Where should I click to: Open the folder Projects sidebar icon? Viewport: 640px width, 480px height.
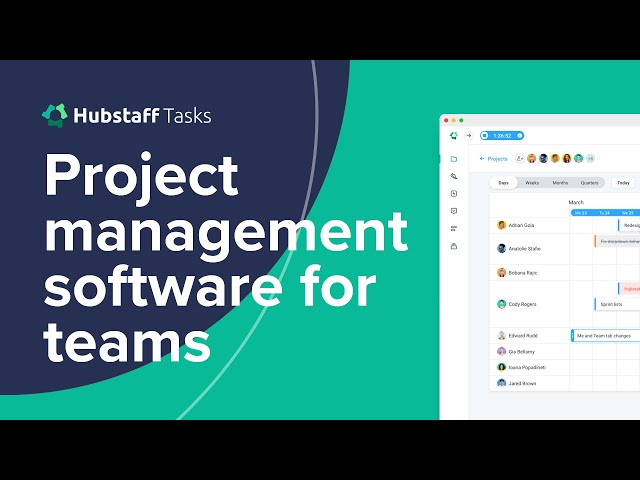click(x=453, y=159)
